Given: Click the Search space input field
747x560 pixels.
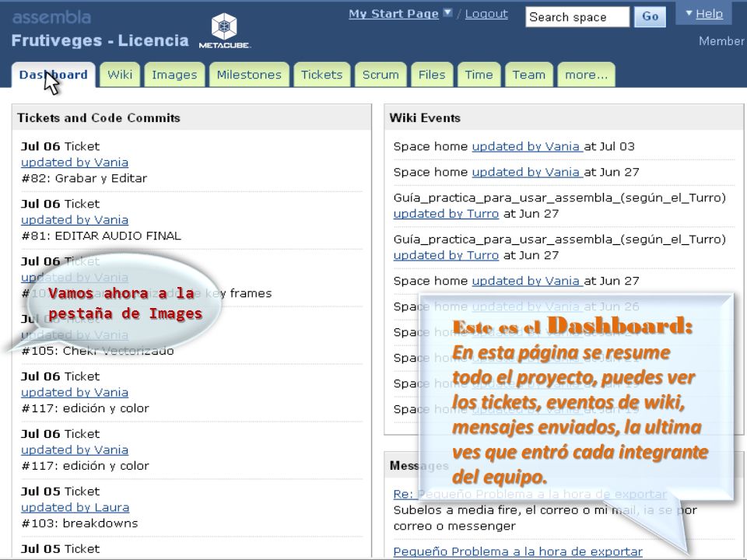Looking at the screenshot, I should coord(577,17).
